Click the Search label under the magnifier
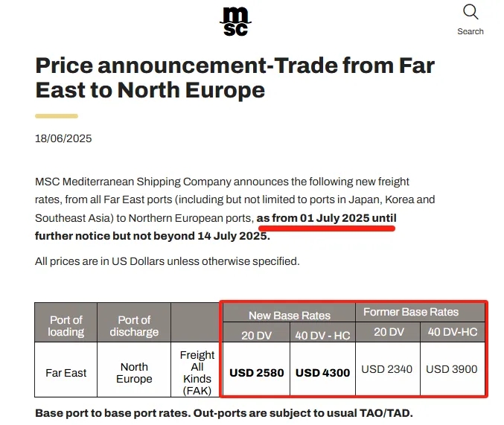Image resolution: width=504 pixels, height=425 pixels. [x=470, y=31]
